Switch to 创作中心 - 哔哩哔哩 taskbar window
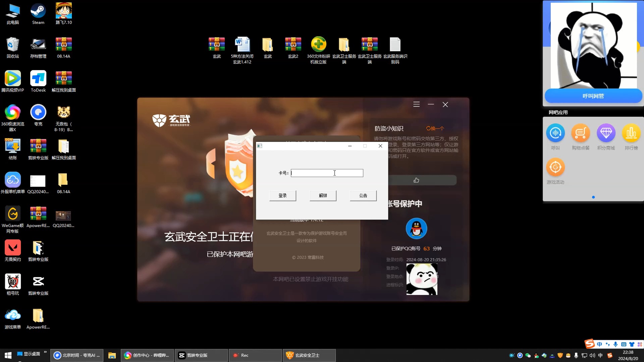 pyautogui.click(x=148, y=355)
